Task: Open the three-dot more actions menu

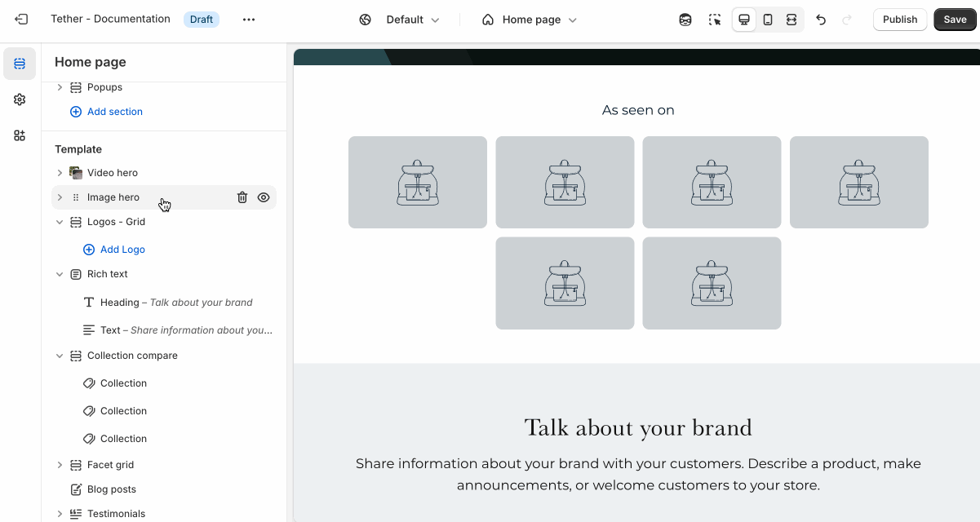Action: 249,20
